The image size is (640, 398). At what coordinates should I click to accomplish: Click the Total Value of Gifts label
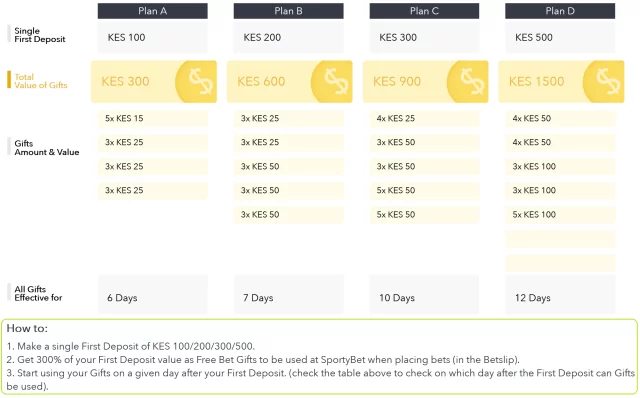click(x=40, y=81)
